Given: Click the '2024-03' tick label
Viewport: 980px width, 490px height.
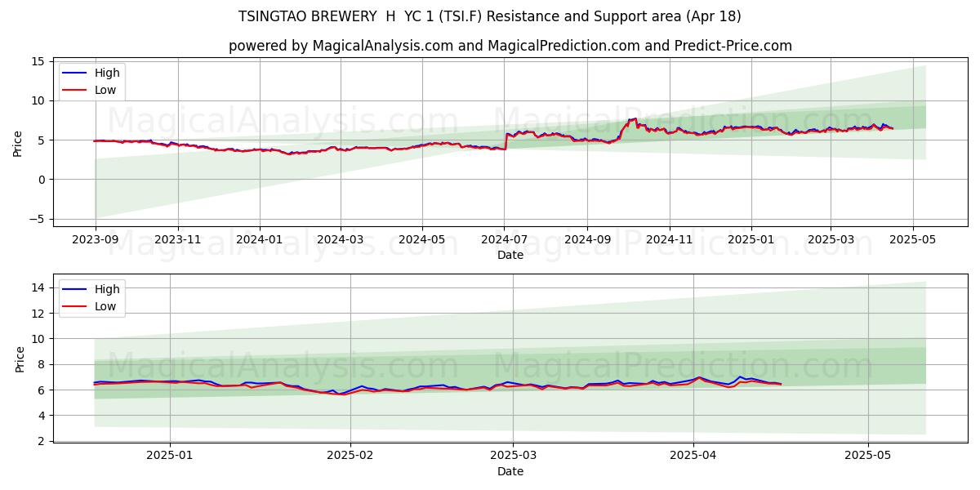Looking at the screenshot, I should tap(341, 239).
